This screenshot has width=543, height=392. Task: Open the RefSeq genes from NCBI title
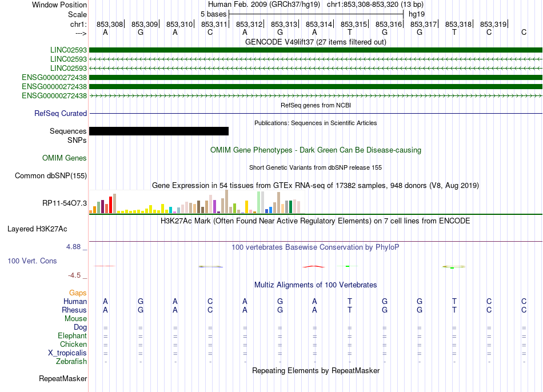click(316, 105)
